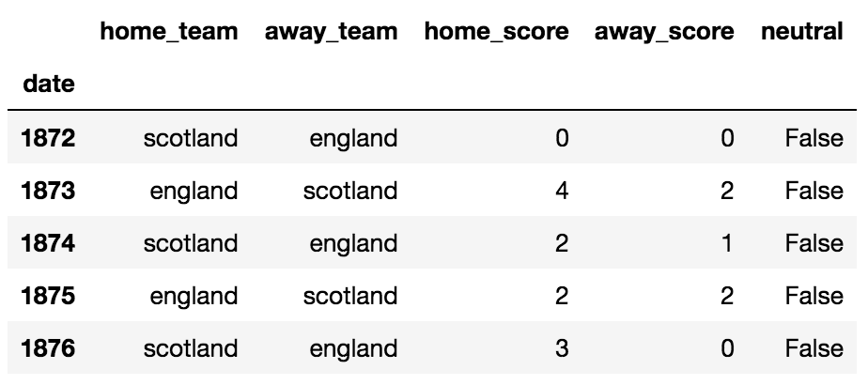
Task: Click the False value in 1872 row
Action: click(814, 139)
